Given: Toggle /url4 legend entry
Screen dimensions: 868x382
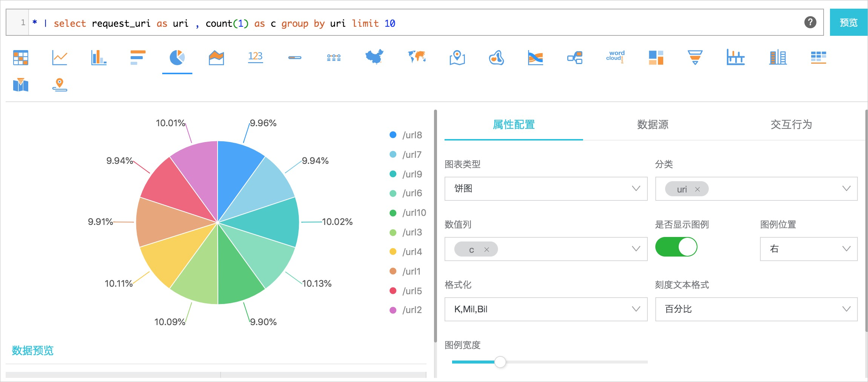Looking at the screenshot, I should pos(406,252).
